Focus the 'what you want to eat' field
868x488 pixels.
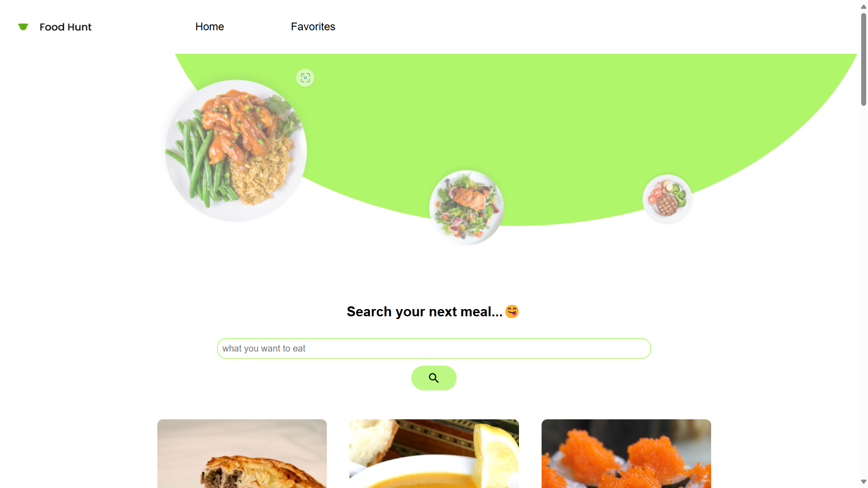click(434, 348)
